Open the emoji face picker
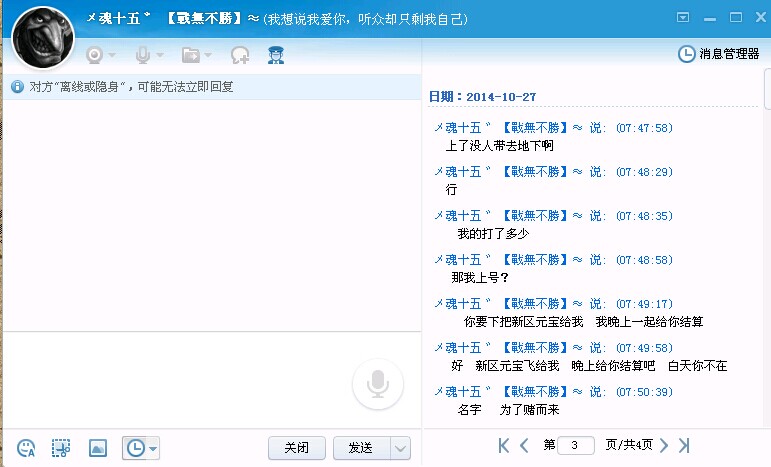Image resolution: width=771 pixels, height=467 pixels. [x=27, y=448]
